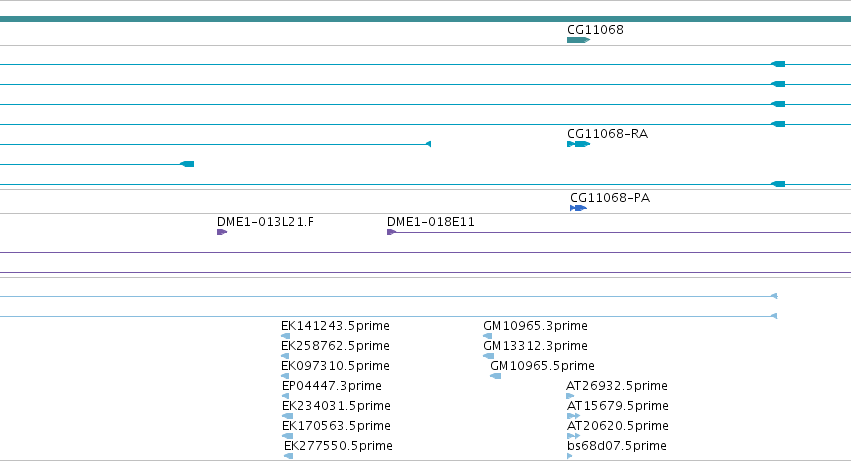Click the EK170563.5prime EST label

tap(336, 426)
